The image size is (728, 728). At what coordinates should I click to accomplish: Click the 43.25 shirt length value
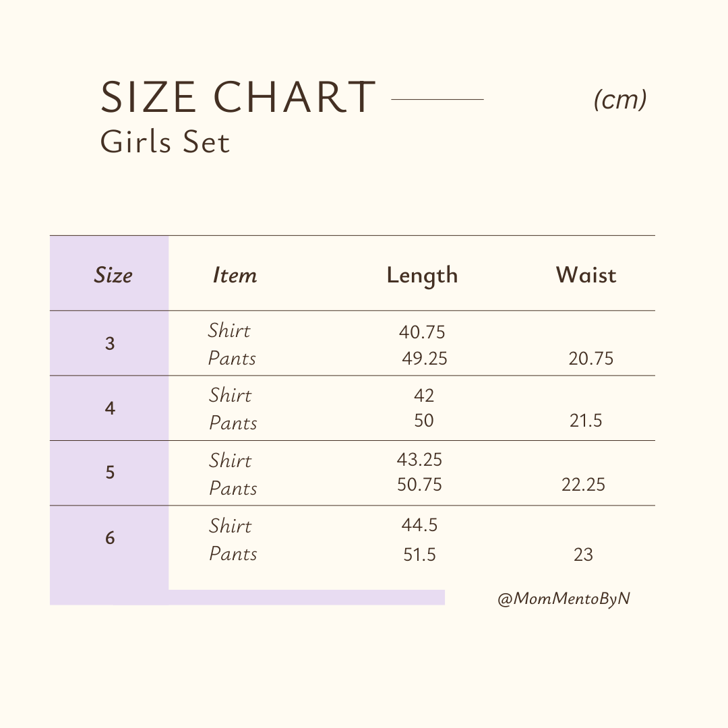pyautogui.click(x=419, y=460)
